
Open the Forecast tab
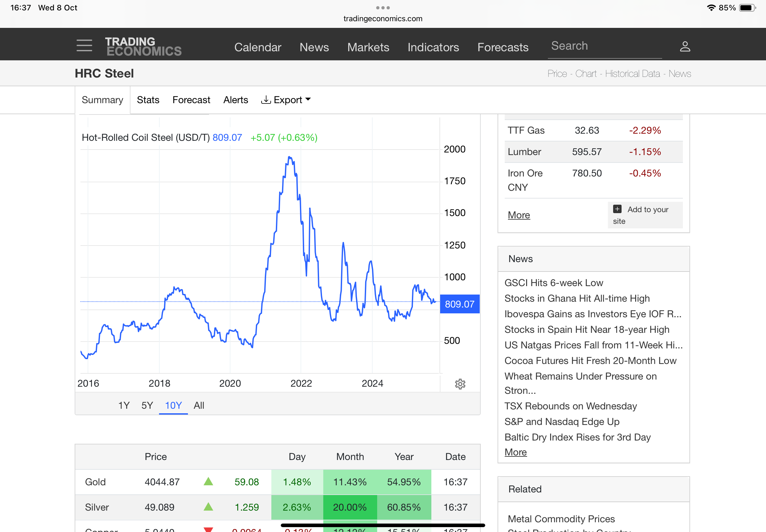point(191,100)
